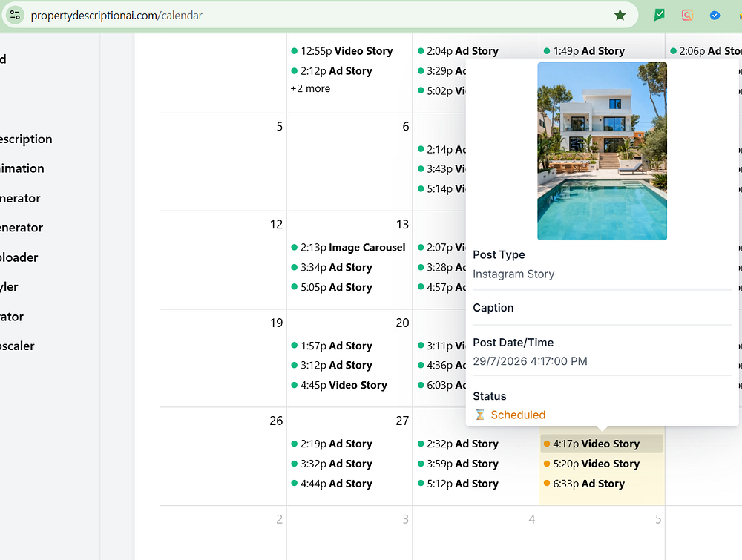742x560 pixels.
Task: Open the partially hidden 3:28p event
Action: 441,267
